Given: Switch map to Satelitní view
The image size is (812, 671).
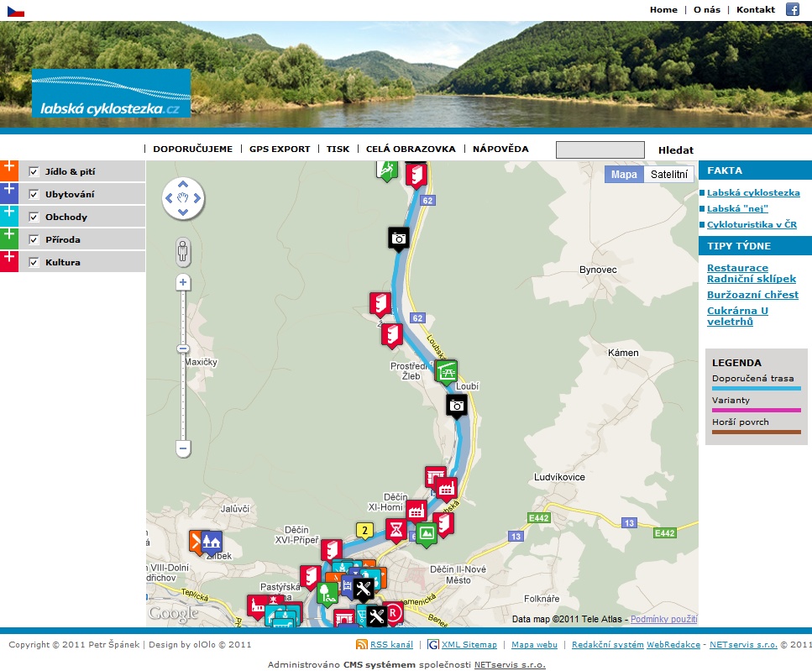Looking at the screenshot, I should (x=669, y=175).
